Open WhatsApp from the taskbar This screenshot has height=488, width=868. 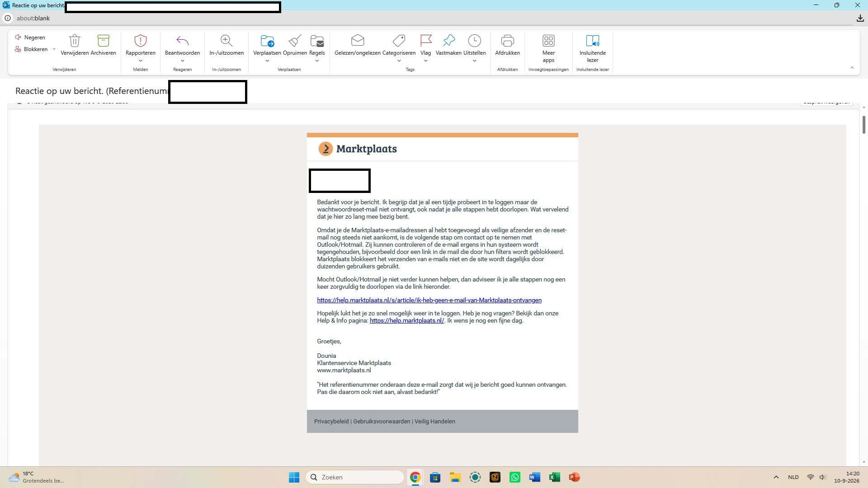coord(515,477)
